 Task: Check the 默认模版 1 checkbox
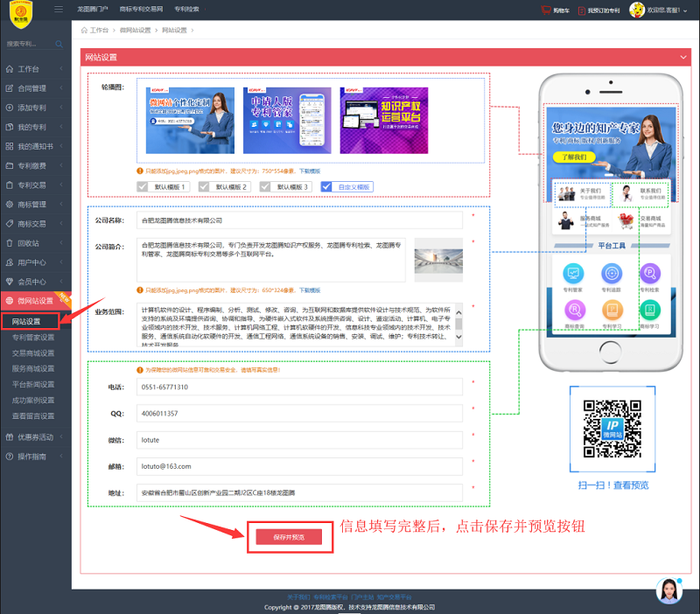coord(143,187)
